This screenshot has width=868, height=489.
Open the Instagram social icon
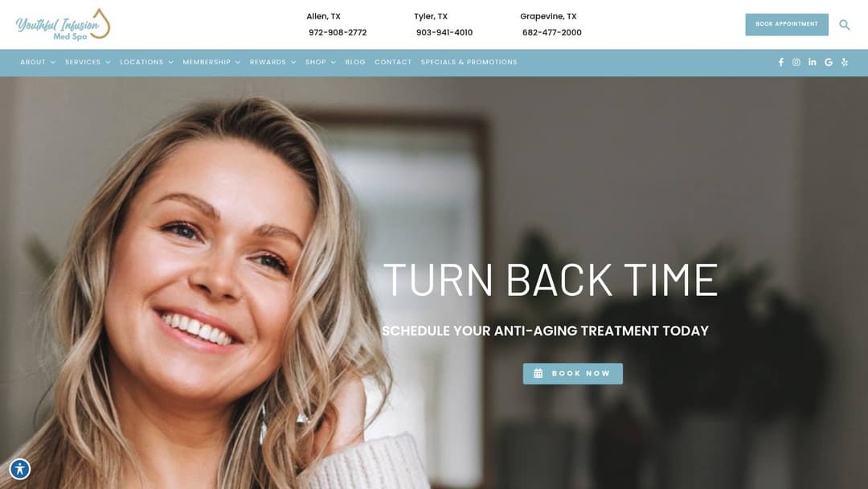click(x=796, y=62)
